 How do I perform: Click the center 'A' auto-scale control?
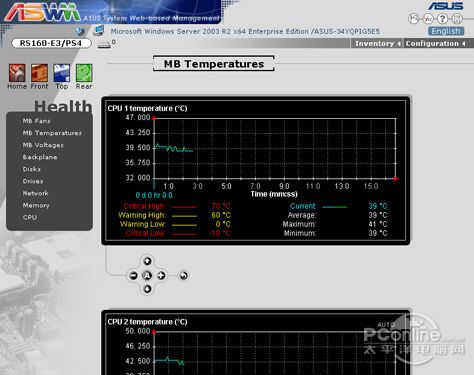[147, 275]
